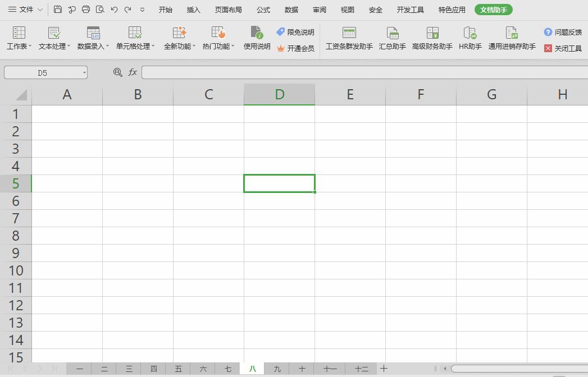Switch to the 视图 ribbon tab
The image size is (588, 377).
pyautogui.click(x=347, y=10)
